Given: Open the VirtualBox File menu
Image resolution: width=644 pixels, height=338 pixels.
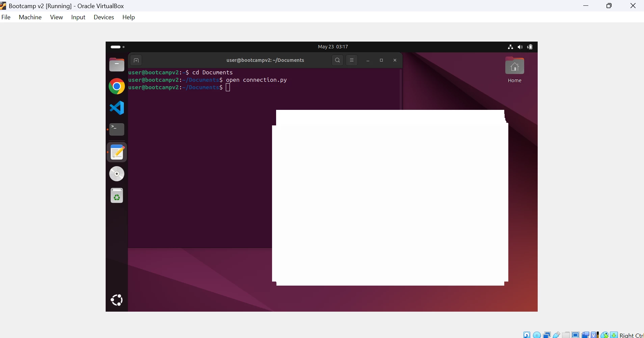Looking at the screenshot, I should pos(6,17).
